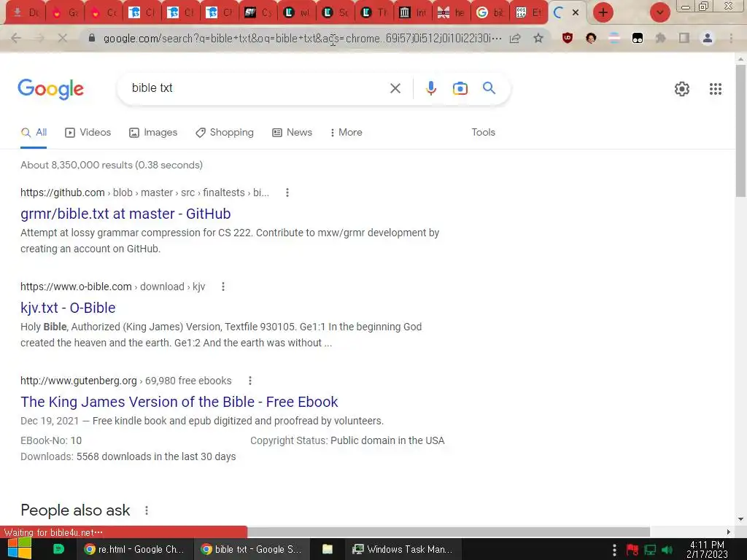Go back to the previous page
This screenshot has height=560, width=747.
pyautogui.click(x=16, y=38)
